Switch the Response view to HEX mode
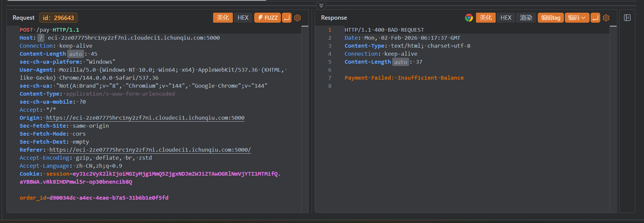 click(506, 18)
